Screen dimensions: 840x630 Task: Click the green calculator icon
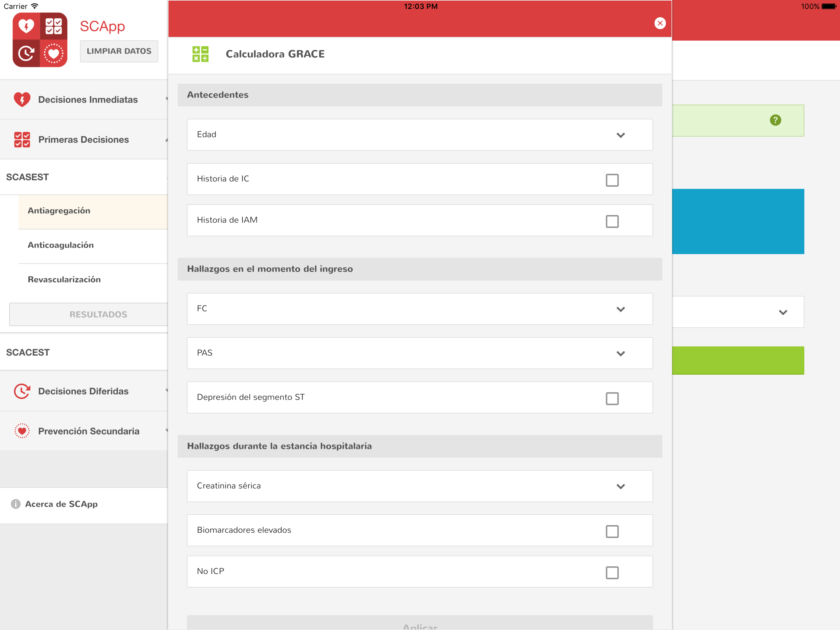point(200,54)
